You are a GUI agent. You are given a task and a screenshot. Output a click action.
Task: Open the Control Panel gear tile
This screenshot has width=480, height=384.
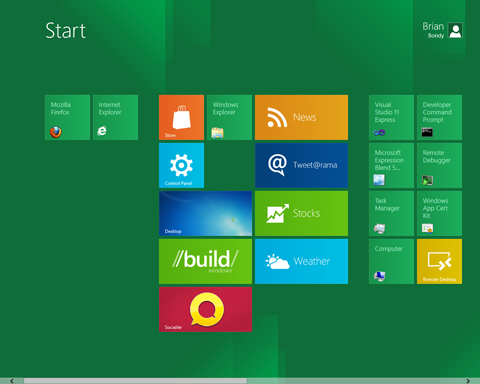[x=181, y=165]
